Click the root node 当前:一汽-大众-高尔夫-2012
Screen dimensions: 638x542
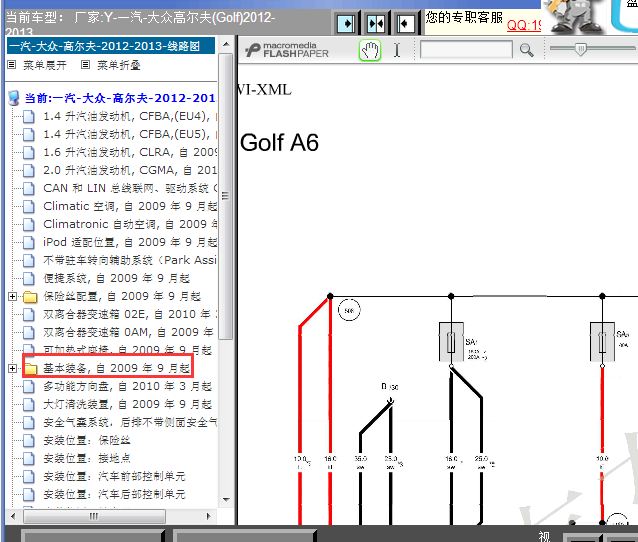point(120,98)
